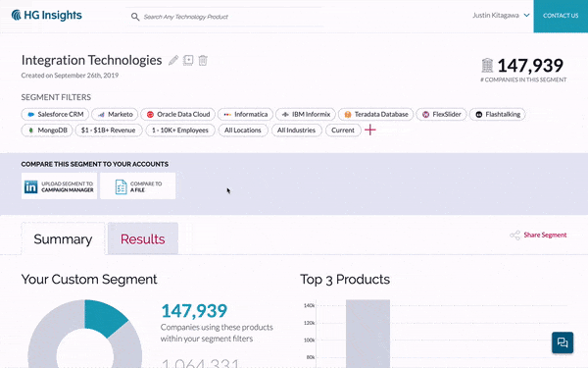Image resolution: width=588 pixels, height=368 pixels.
Task: Switch to the Results tab
Action: tap(142, 238)
